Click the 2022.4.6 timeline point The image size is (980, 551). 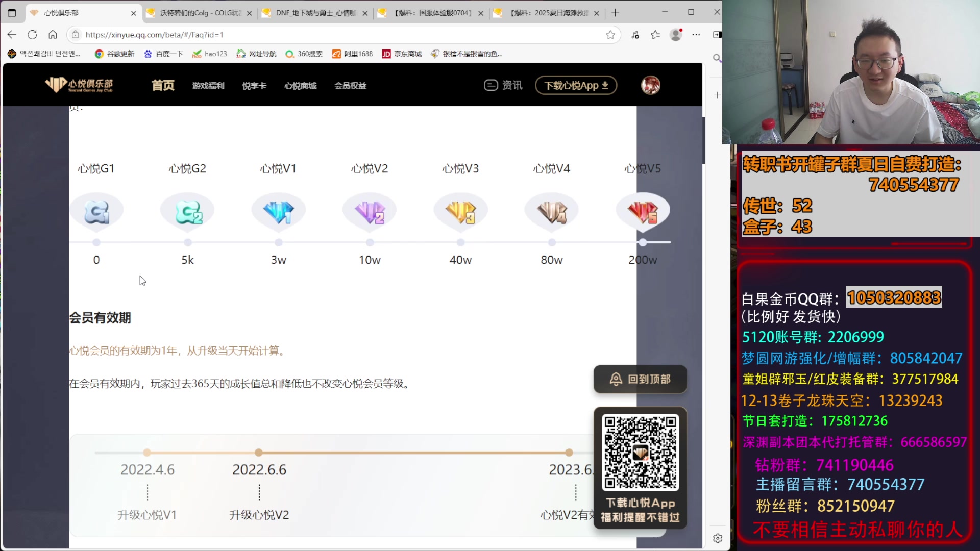(x=147, y=453)
